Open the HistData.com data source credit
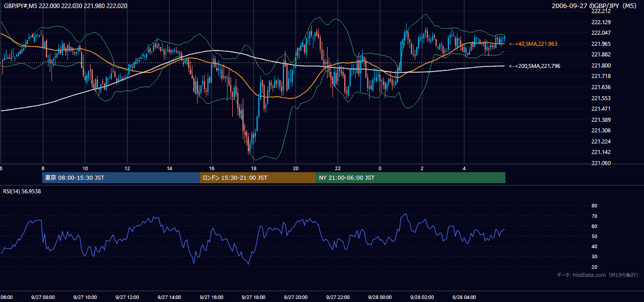The image size is (644, 302). click(598, 275)
